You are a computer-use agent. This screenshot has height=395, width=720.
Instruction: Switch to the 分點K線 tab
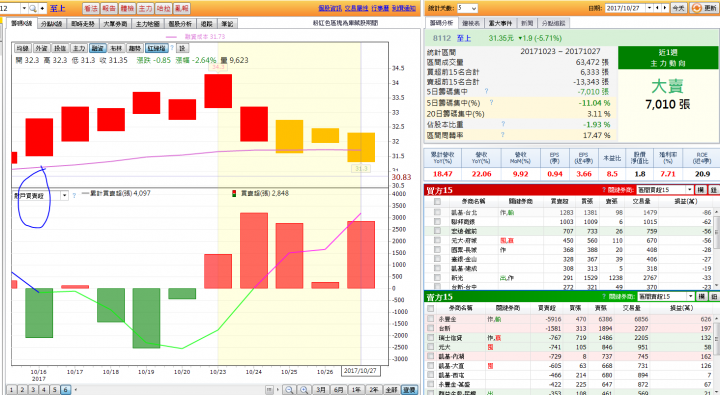pyautogui.click(x=51, y=23)
